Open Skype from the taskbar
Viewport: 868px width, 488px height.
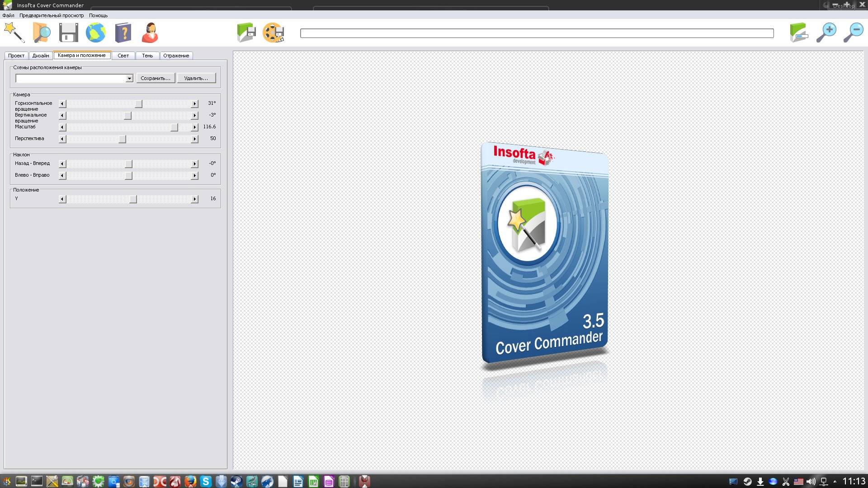coord(206,482)
